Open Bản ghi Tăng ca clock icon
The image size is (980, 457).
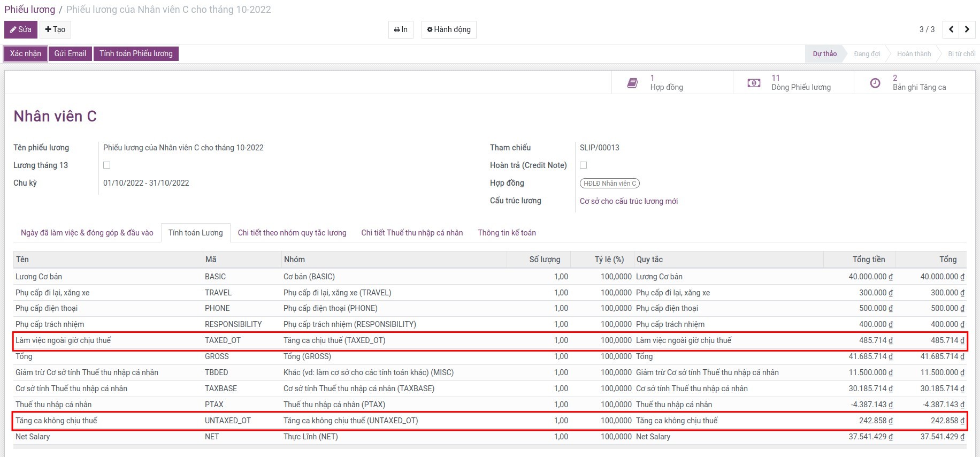[x=875, y=83]
